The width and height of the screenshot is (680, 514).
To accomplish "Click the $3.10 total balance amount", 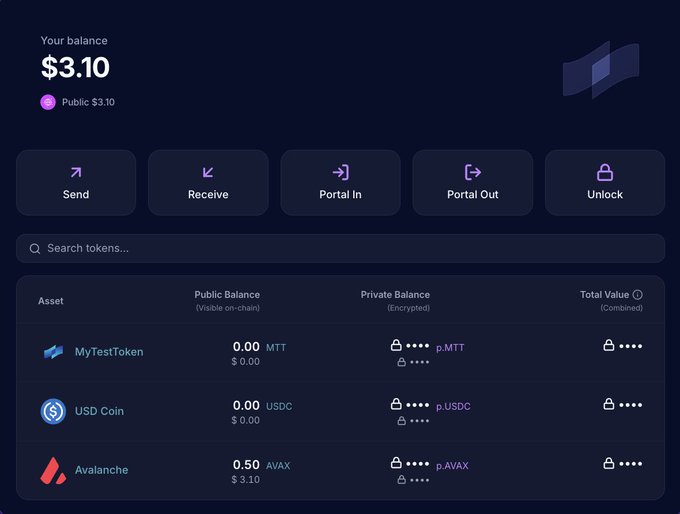I will click(x=75, y=67).
